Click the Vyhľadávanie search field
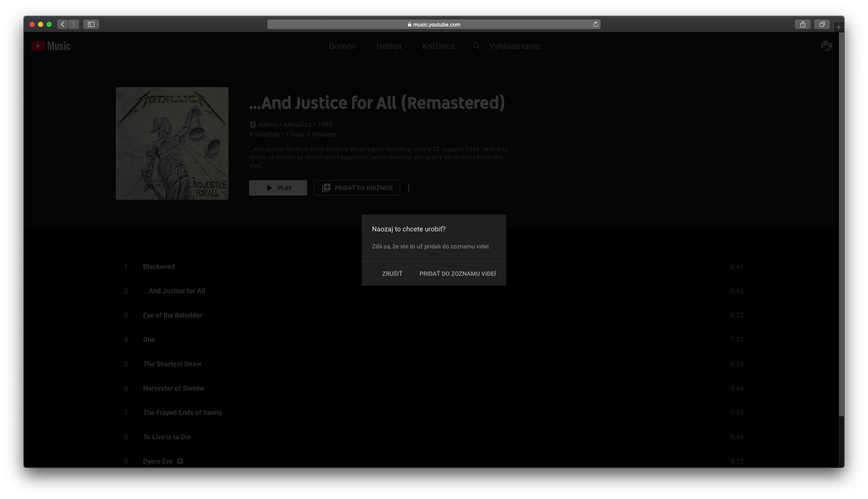This screenshot has width=868, height=499. coord(514,46)
